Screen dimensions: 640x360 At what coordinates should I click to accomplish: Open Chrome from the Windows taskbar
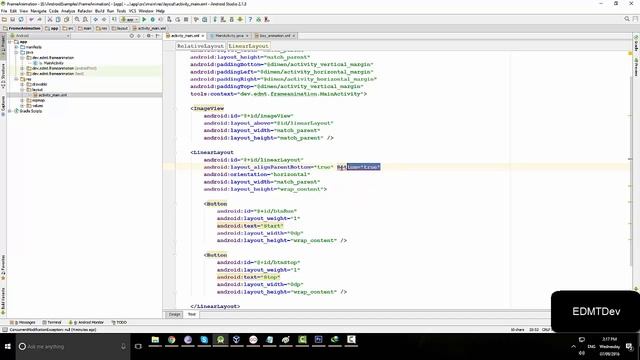pyautogui.click(x=171, y=340)
